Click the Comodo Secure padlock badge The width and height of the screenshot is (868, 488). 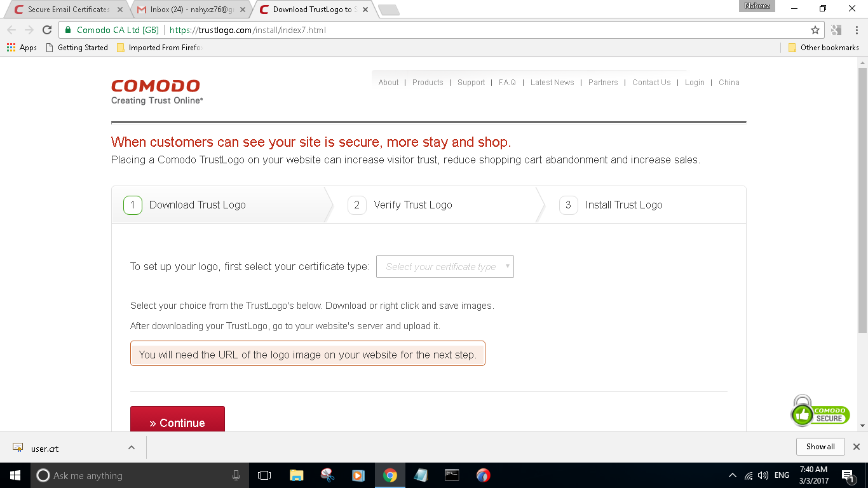(x=820, y=411)
